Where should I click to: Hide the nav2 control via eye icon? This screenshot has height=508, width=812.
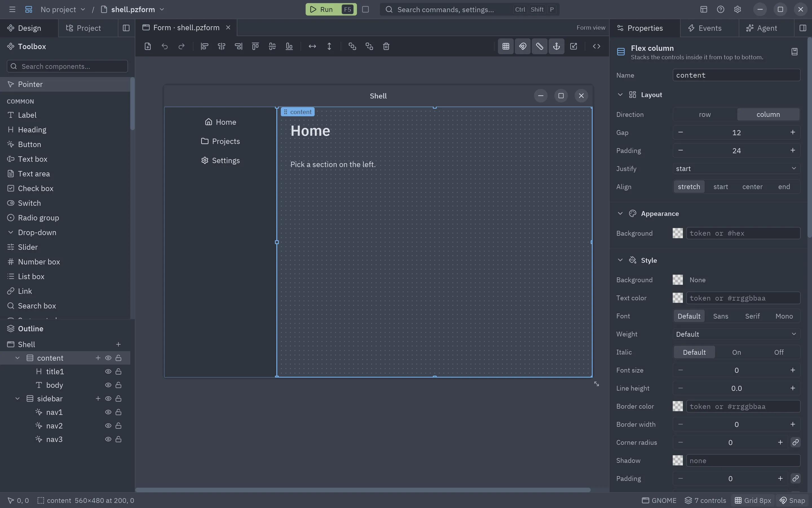(x=108, y=426)
